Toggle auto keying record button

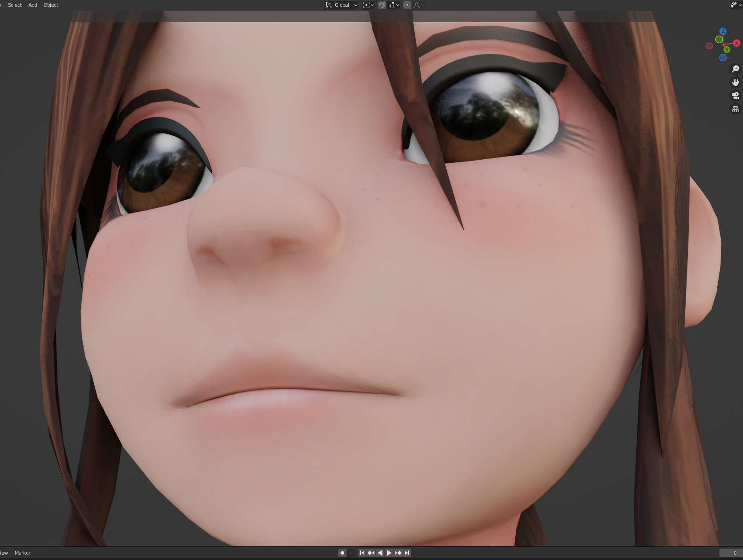tap(342, 553)
